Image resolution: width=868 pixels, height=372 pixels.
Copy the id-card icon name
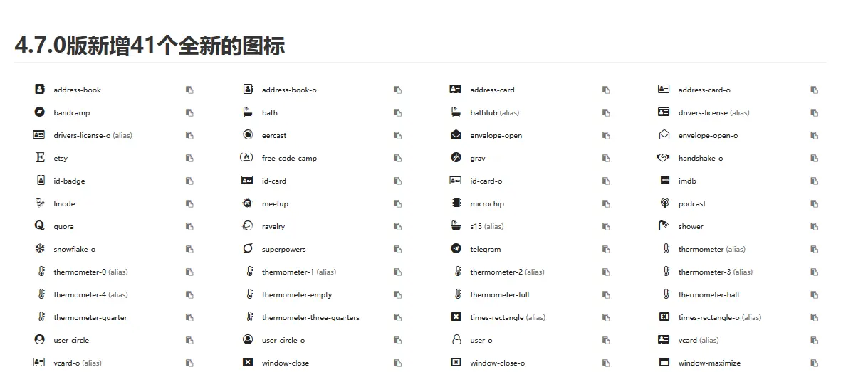[x=397, y=181]
